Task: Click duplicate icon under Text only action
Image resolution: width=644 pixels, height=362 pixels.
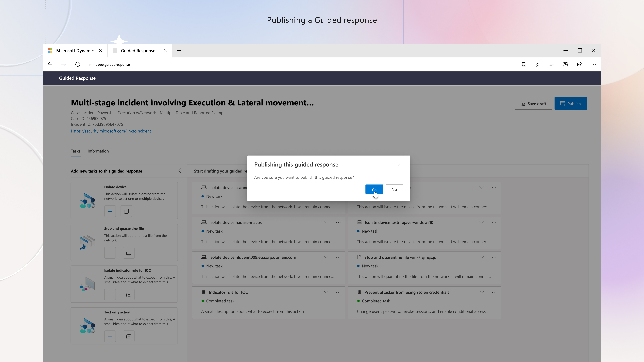Action: click(x=128, y=337)
